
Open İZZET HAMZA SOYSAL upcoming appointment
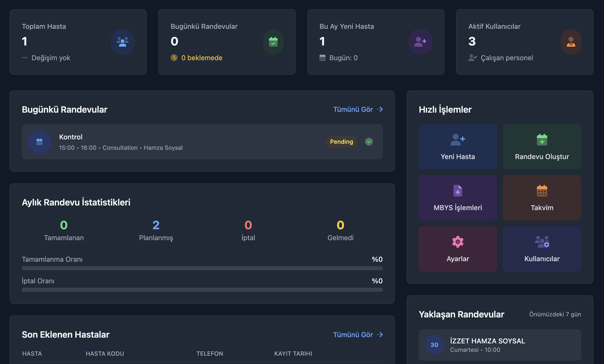point(500,345)
